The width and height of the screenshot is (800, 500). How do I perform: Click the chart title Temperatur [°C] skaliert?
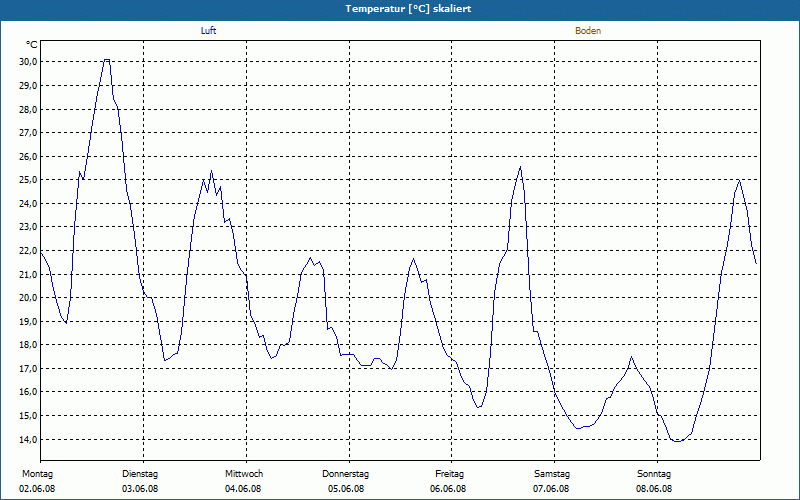click(408, 9)
